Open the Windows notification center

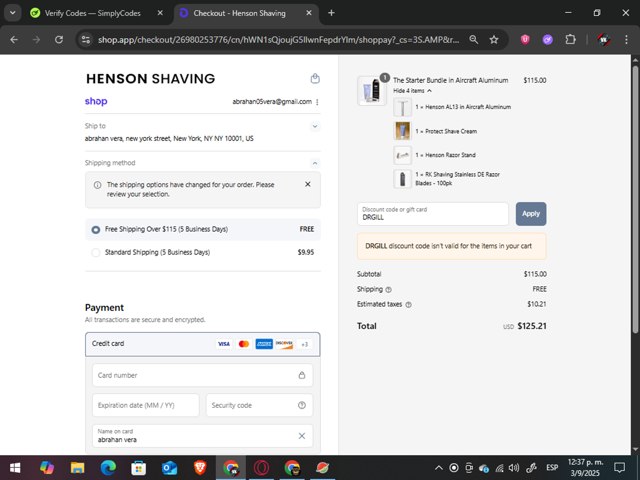click(x=620, y=468)
